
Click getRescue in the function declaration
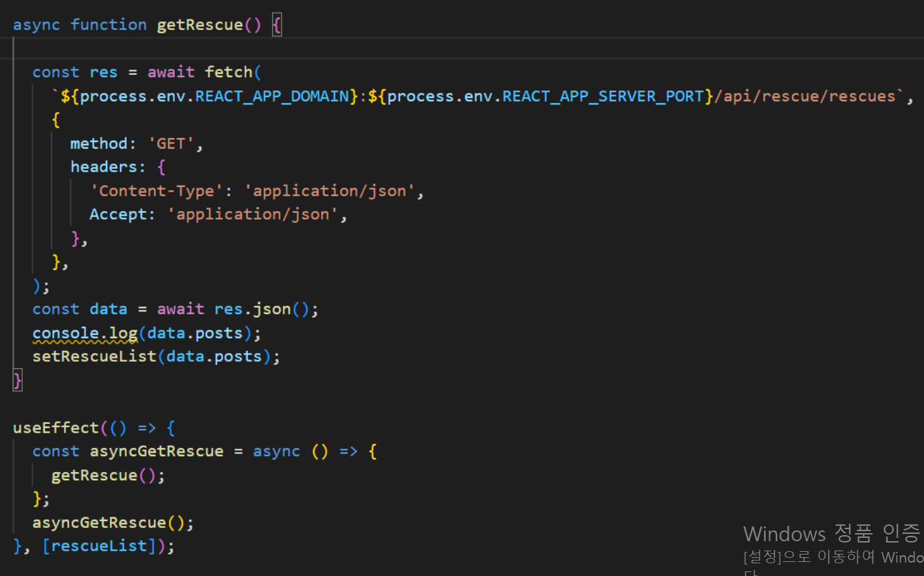click(x=200, y=25)
